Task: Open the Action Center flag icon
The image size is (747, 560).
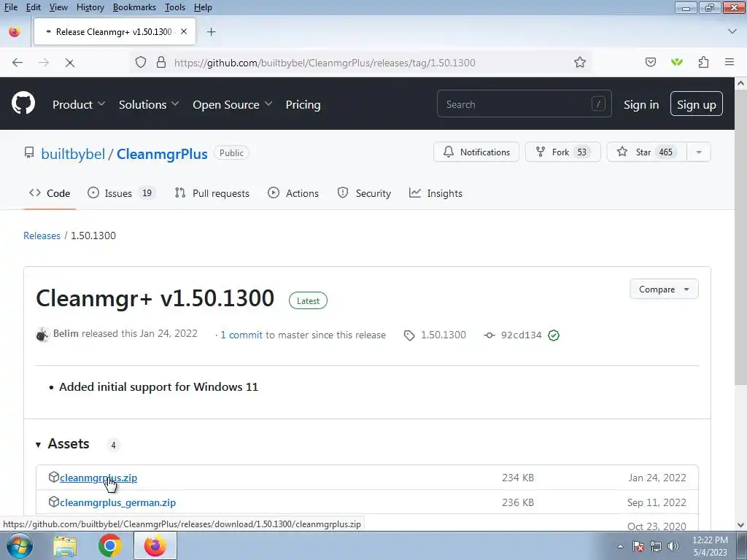Action: tap(638, 546)
